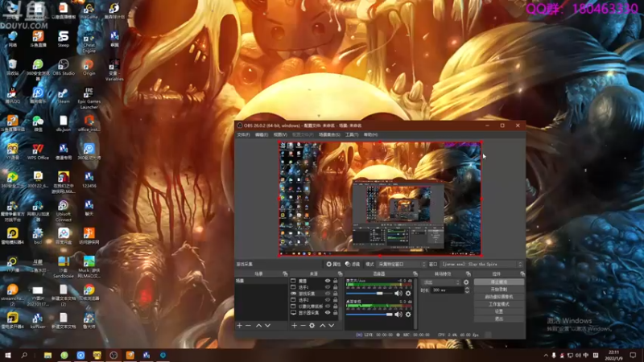Open 场景集合(S) menu in OBS
Viewport: 644px width, 362px height.
329,134
